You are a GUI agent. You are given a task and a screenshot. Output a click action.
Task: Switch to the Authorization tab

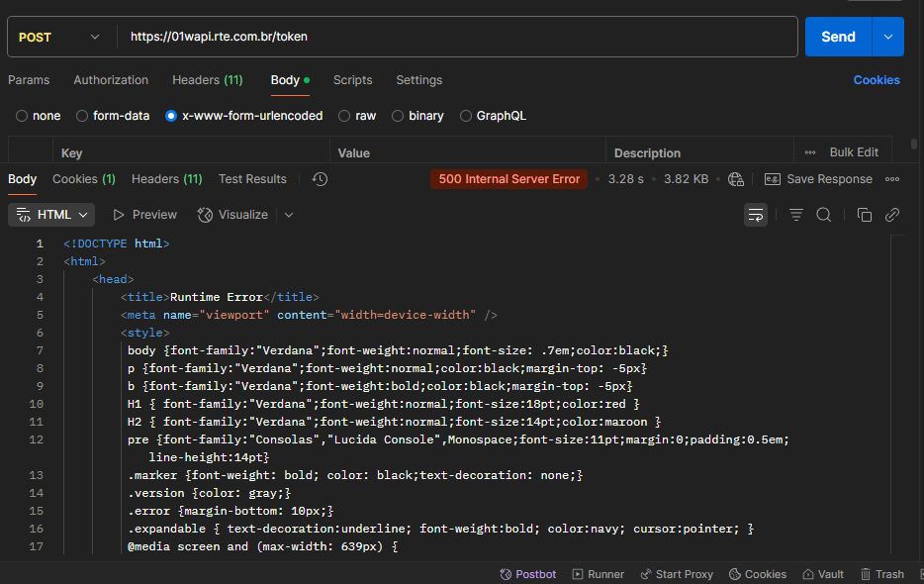tap(111, 80)
